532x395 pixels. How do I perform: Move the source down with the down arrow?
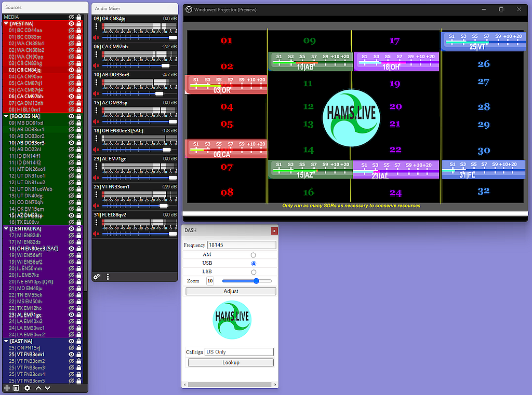pyautogui.click(x=48, y=388)
